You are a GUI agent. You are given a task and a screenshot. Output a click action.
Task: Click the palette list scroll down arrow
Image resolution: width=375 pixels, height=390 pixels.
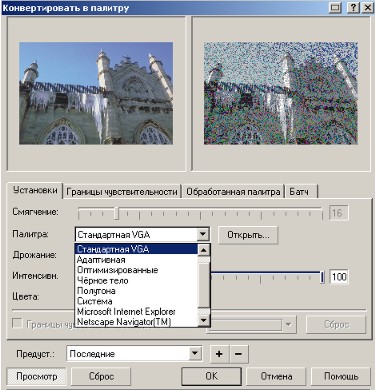(x=204, y=321)
